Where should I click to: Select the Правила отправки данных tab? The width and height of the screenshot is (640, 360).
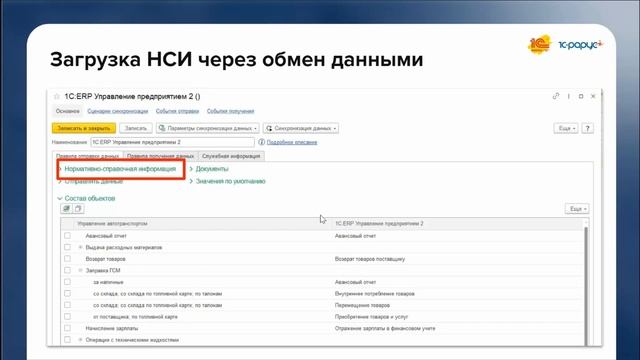tap(87, 156)
